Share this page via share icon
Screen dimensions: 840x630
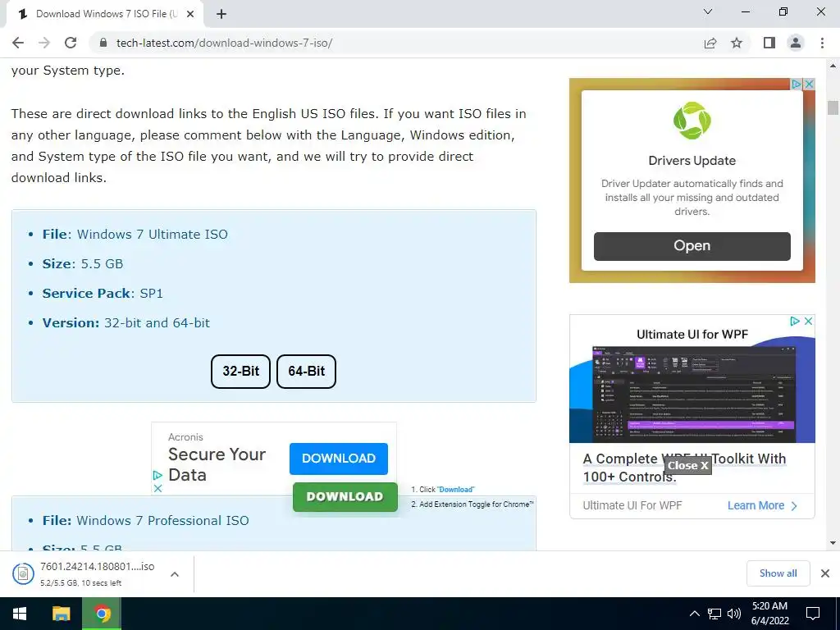[710, 43]
